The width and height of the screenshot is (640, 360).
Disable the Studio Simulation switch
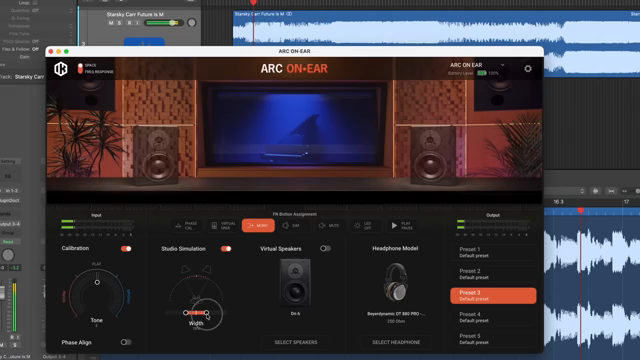pos(226,249)
